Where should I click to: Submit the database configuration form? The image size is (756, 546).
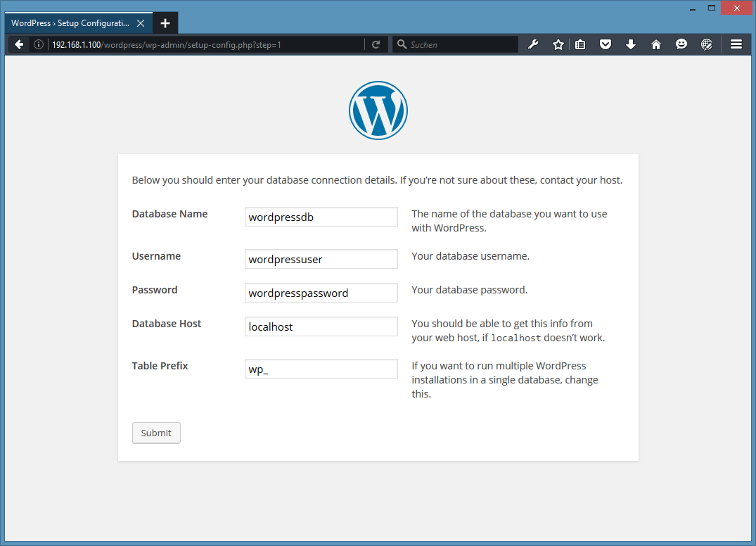[x=156, y=433]
